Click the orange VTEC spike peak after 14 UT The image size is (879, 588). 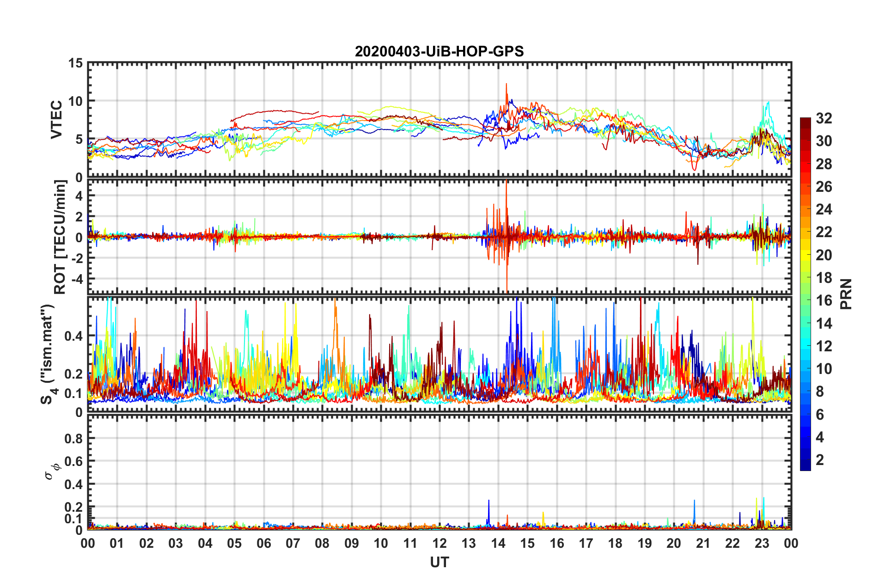(506, 85)
